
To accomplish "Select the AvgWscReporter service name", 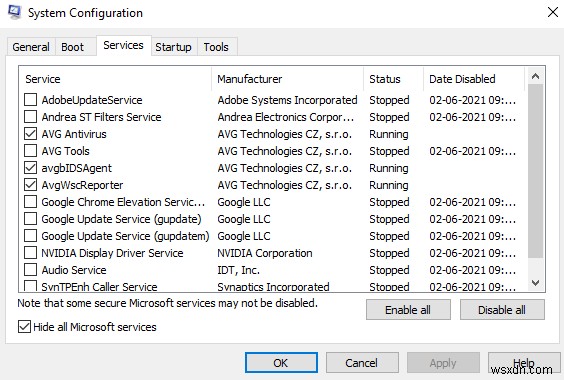I will click(82, 185).
